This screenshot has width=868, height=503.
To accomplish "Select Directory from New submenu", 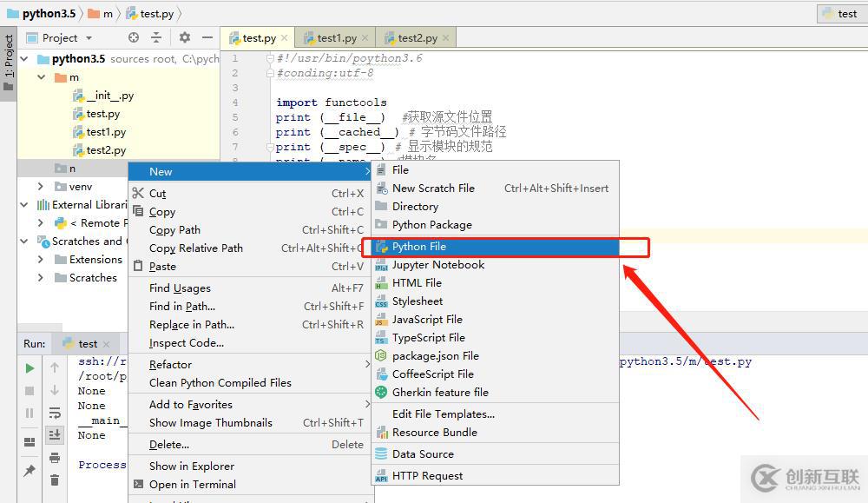I will [496, 207].
